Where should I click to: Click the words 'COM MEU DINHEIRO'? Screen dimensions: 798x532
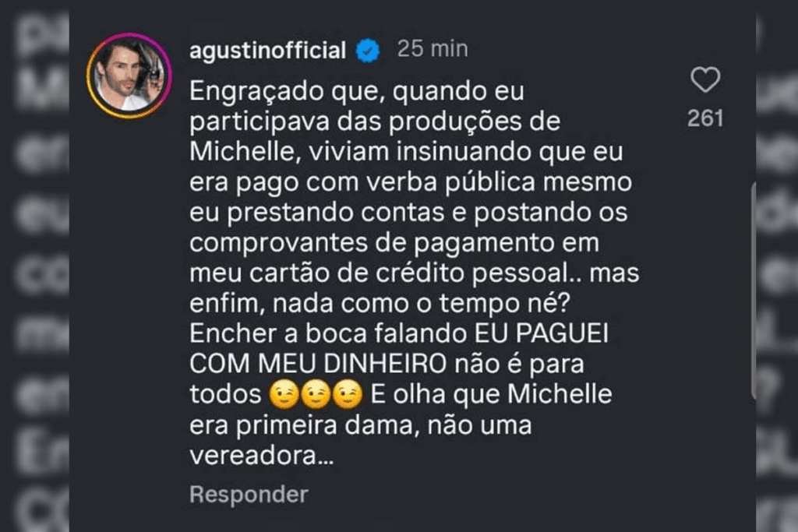point(318,364)
